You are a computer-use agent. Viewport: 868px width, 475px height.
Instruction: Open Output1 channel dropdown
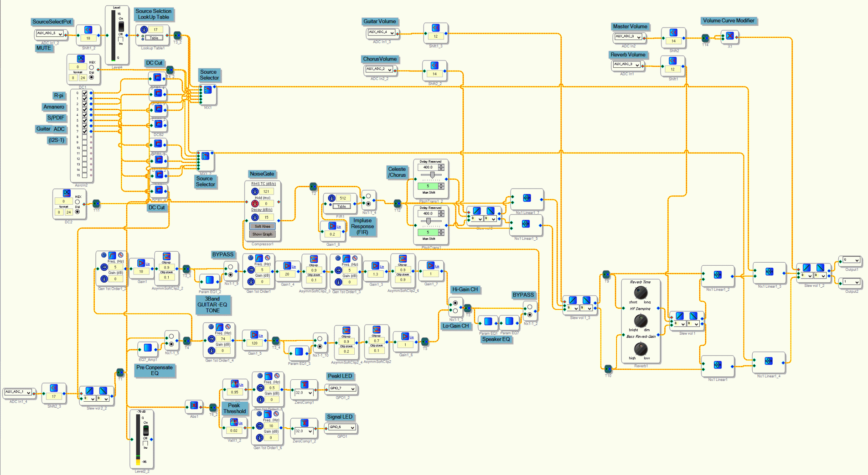point(851,260)
